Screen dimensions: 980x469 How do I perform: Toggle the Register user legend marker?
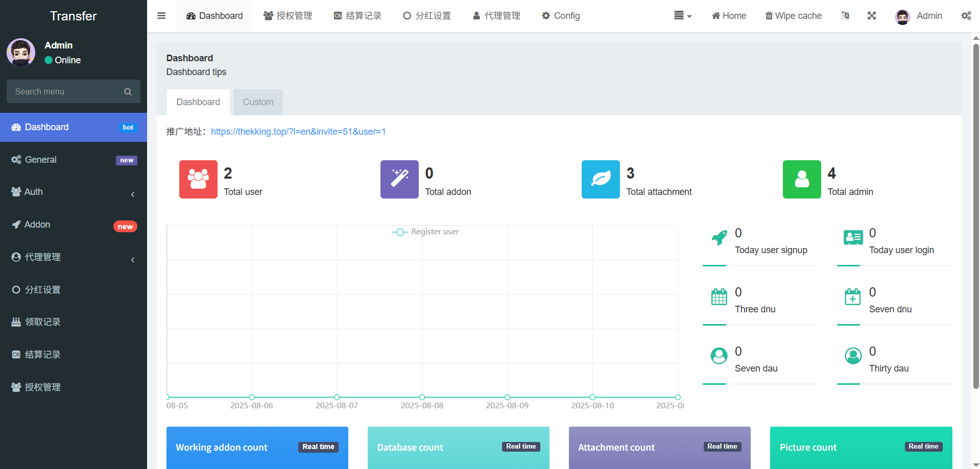(x=400, y=232)
